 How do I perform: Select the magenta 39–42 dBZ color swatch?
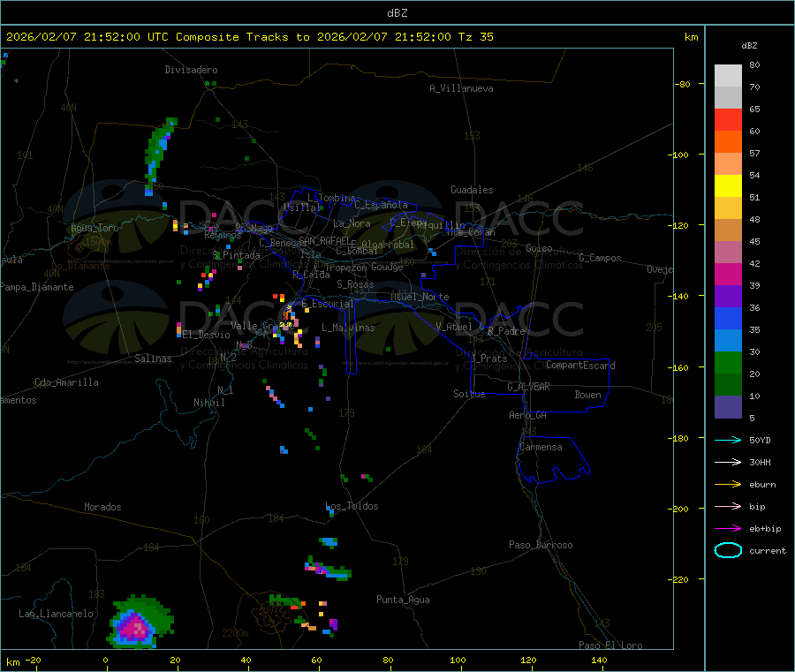[x=728, y=274]
